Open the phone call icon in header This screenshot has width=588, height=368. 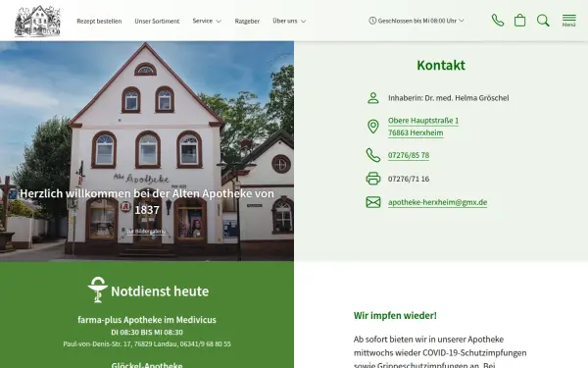(498, 21)
